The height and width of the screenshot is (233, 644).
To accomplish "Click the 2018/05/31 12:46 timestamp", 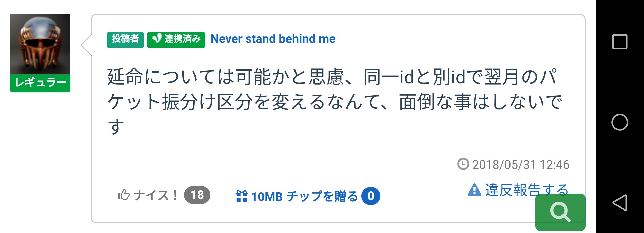I will point(520,165).
